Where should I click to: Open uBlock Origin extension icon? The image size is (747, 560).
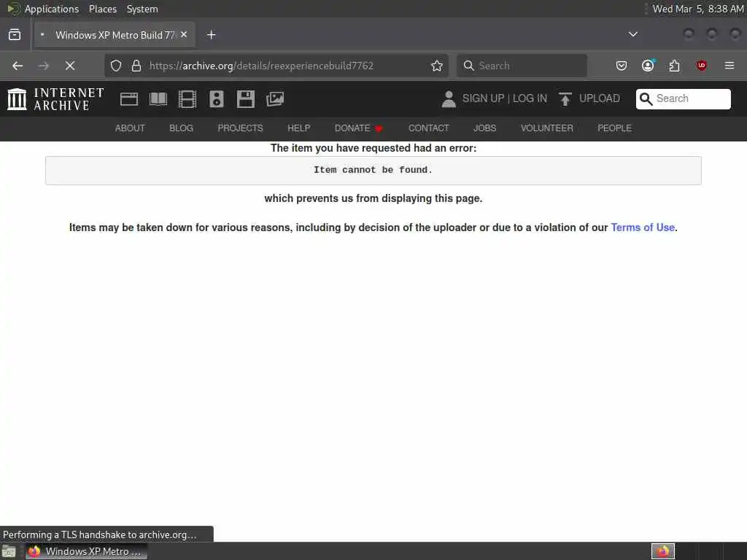701,66
